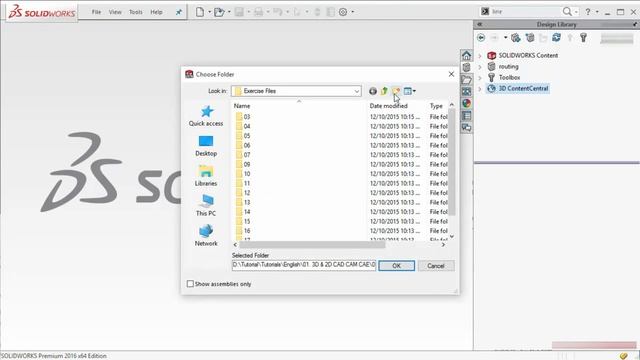
Task: Open the Tools menu
Action: tap(136, 12)
